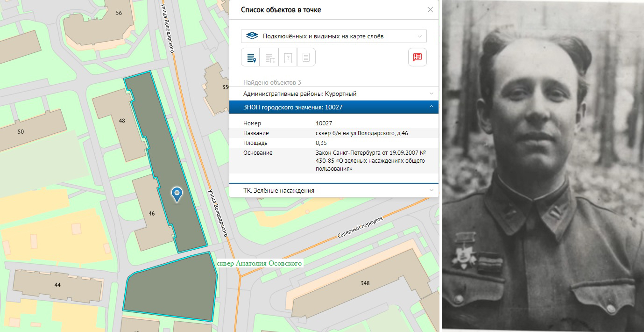This screenshot has height=332, width=644.
Task: Click the layers eye icon in dropdown
Action: 252,36
